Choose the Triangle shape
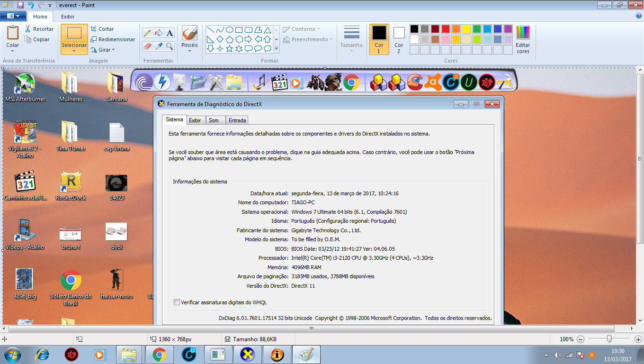Viewport: 644px width, 364px height. point(268,29)
